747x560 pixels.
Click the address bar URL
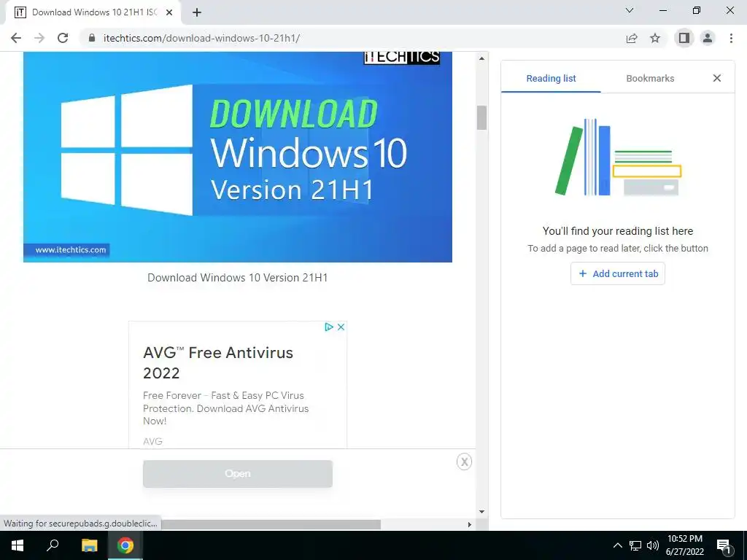coord(201,38)
